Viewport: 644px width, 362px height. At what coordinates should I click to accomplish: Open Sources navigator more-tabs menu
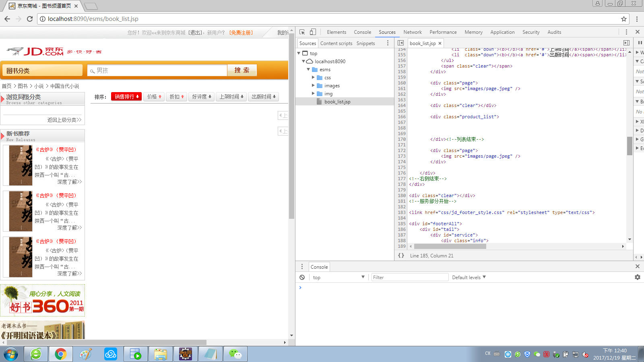click(x=388, y=43)
